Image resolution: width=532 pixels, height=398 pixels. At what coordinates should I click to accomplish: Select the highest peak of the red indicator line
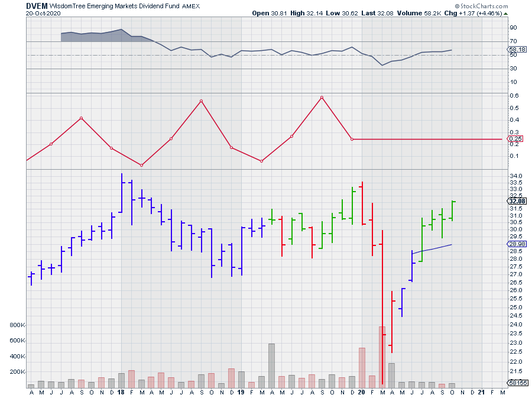click(322, 97)
